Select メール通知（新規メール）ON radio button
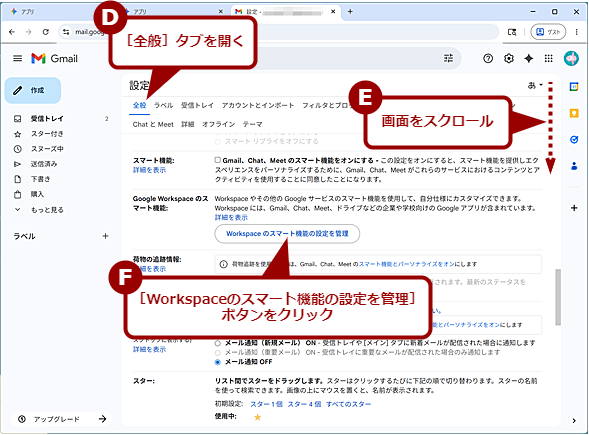 coord(217,343)
